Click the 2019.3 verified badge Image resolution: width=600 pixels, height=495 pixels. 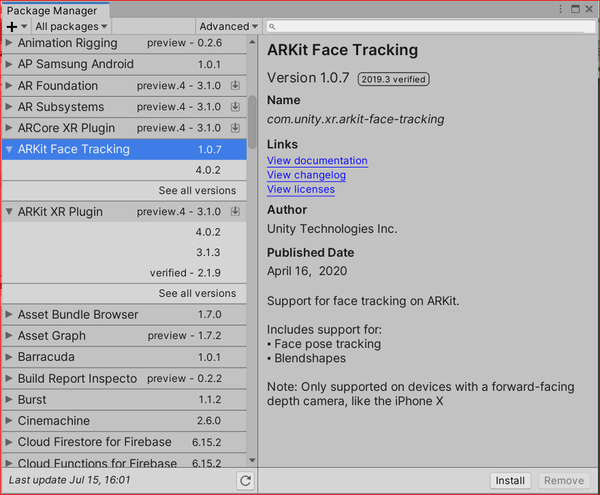click(x=393, y=79)
